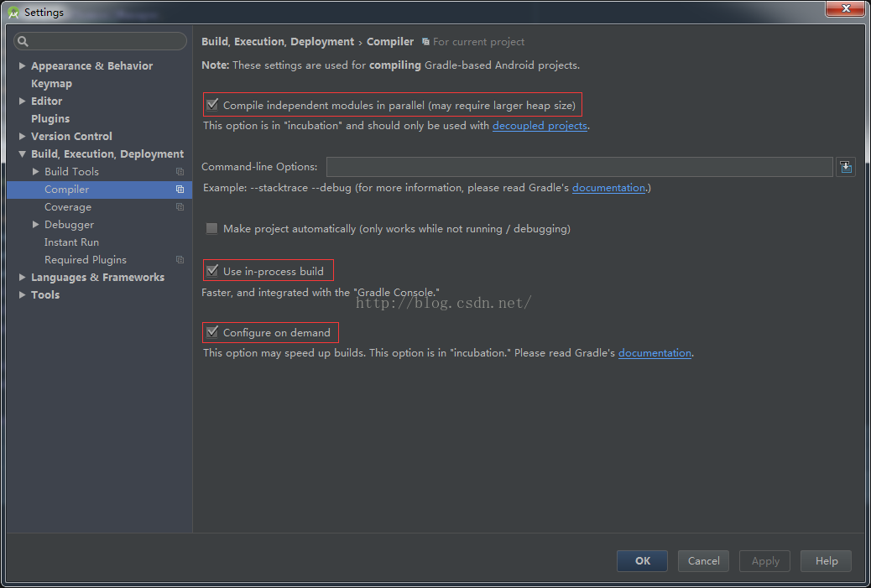The height and width of the screenshot is (588, 871).
Task: Expand the Appearance & Behavior section
Action: 23,65
